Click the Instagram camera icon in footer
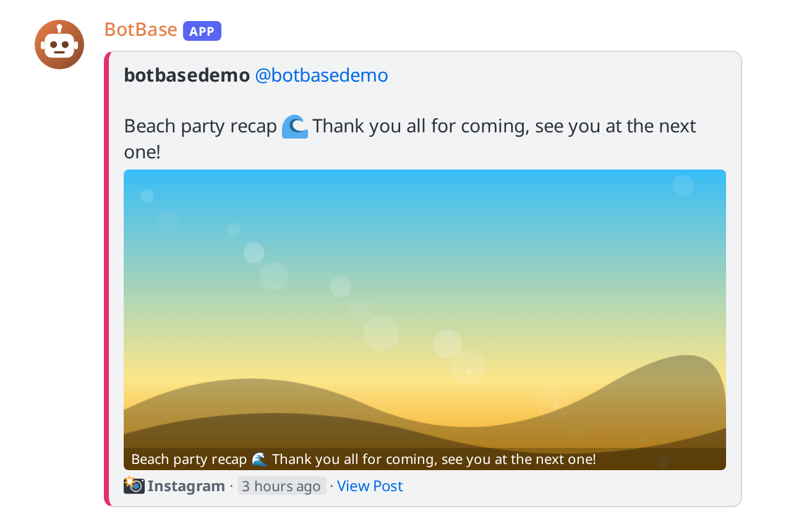This screenshot has height=532, width=804. (x=134, y=486)
